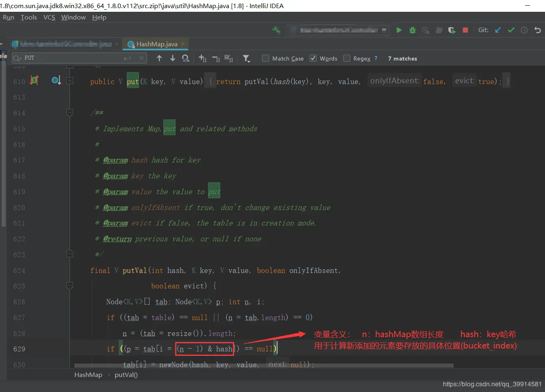Insert a new line in search field

point(127,58)
